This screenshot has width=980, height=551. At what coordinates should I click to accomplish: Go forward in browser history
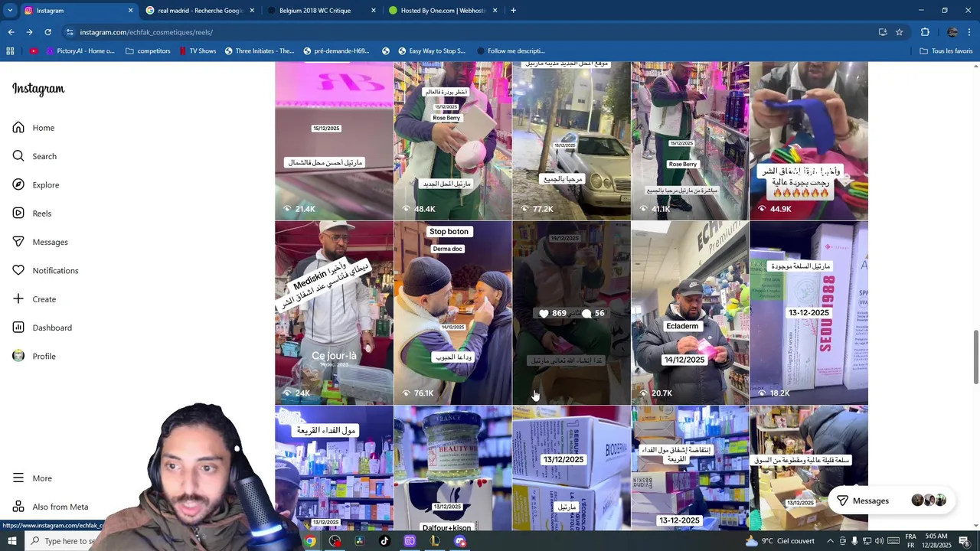pos(29,32)
